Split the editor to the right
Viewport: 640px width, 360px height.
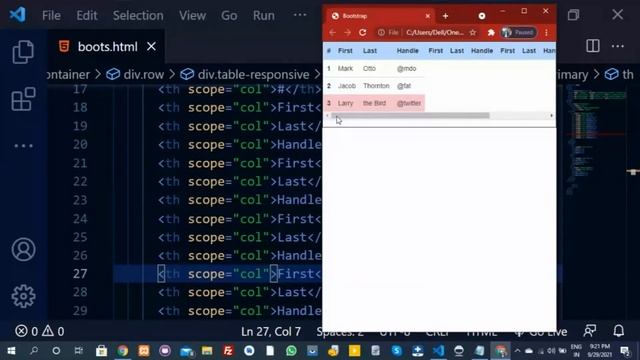(x=593, y=46)
